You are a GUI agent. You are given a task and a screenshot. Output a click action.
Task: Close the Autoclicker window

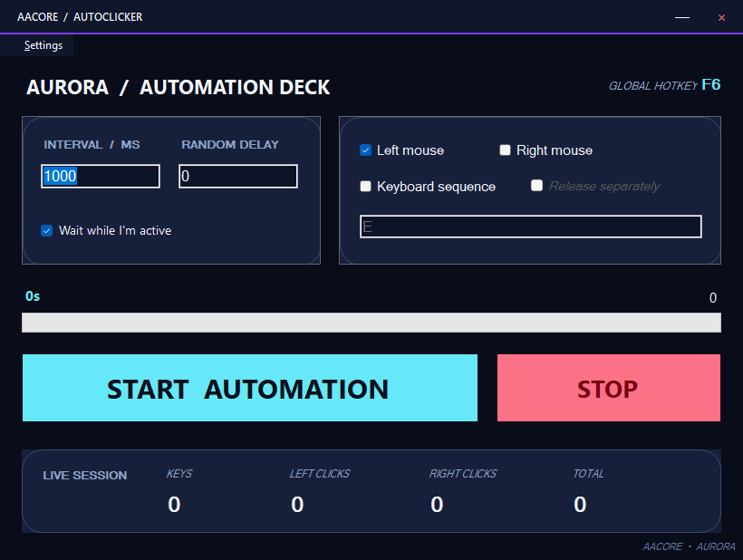click(x=721, y=17)
